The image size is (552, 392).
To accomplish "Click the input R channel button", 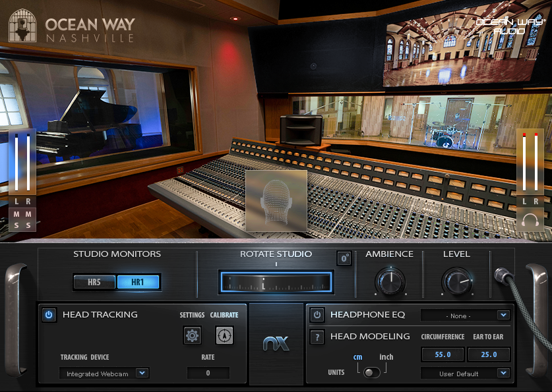I will (x=28, y=202).
